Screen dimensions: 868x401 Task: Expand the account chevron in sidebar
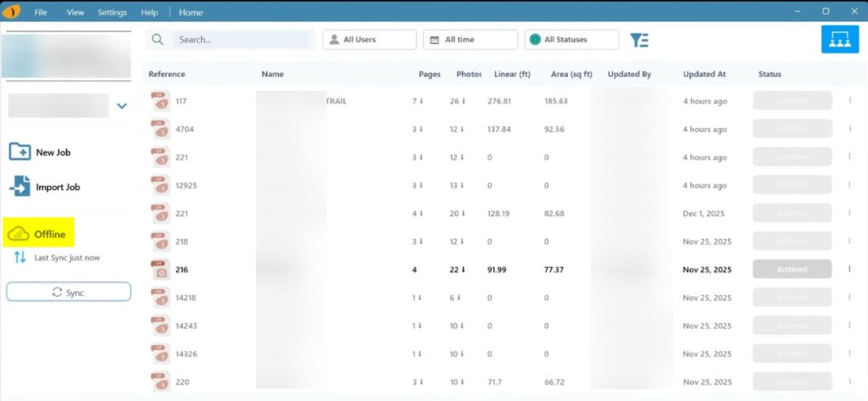(122, 106)
